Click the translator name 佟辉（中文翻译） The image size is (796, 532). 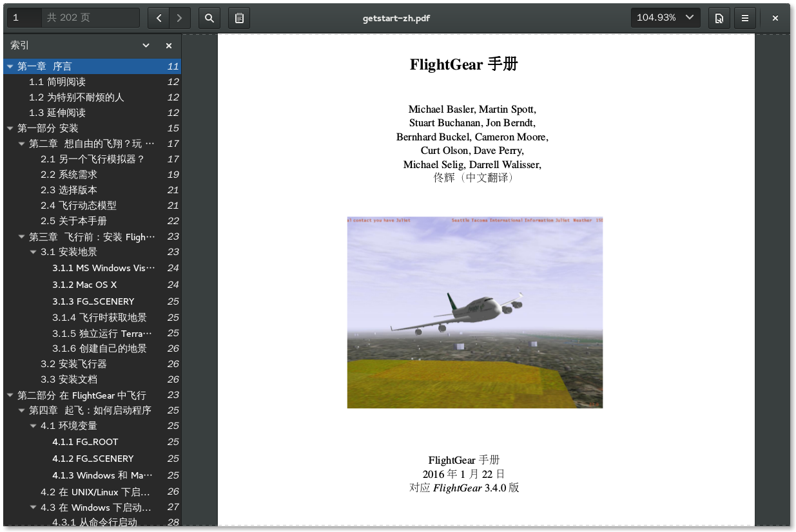[x=474, y=178]
